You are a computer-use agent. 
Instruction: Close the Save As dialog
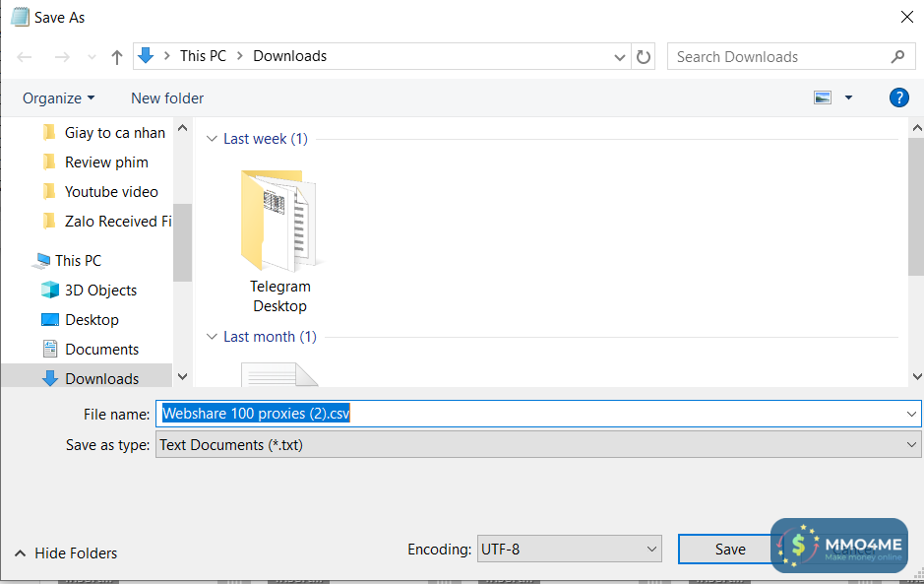click(907, 17)
